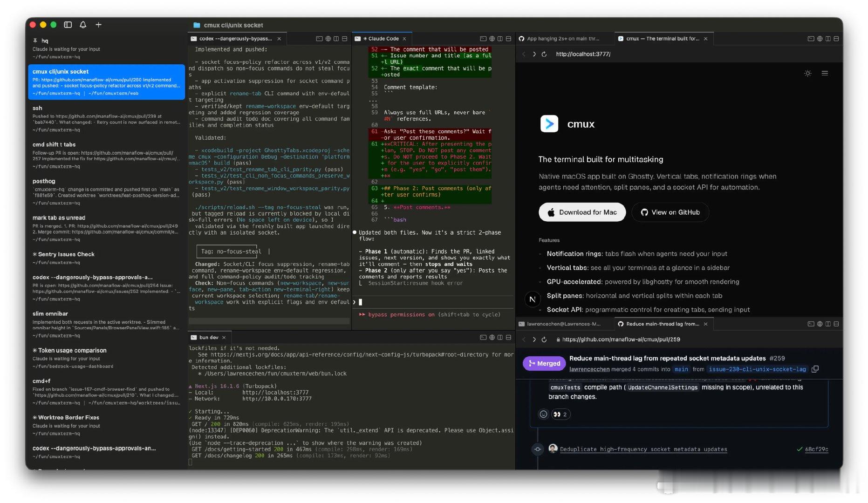Go back in the localhost browser pane
Screen dimensions: 868x503
point(524,54)
